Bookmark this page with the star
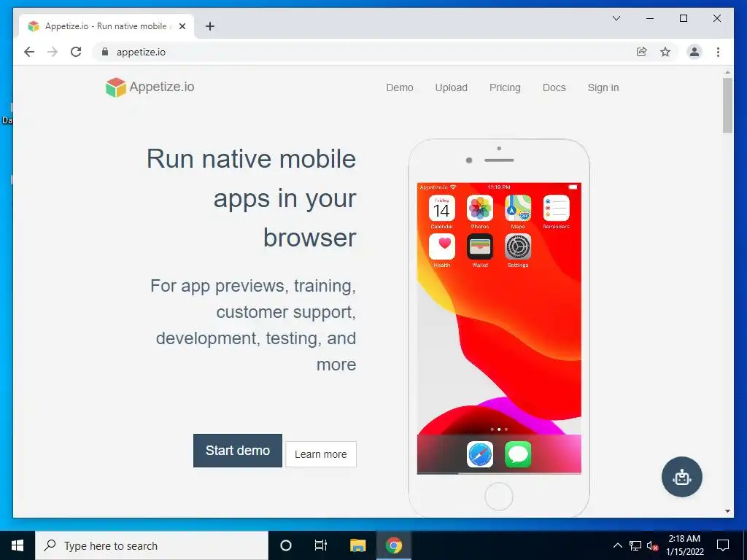The image size is (747, 560). pos(665,52)
